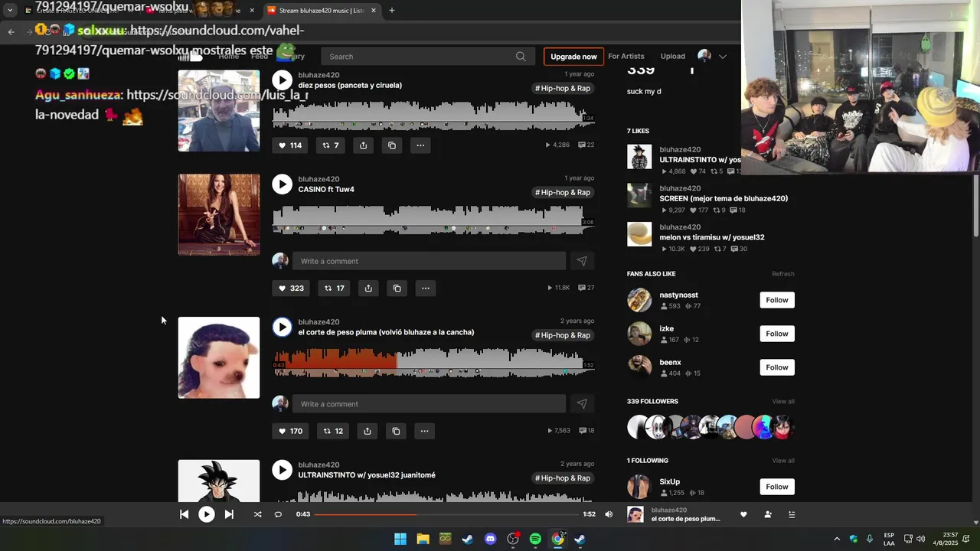The height and width of the screenshot is (551, 980).
Task: Open the Hip-hop & Rap tag on 'diez pesos'
Action: pyautogui.click(x=563, y=89)
